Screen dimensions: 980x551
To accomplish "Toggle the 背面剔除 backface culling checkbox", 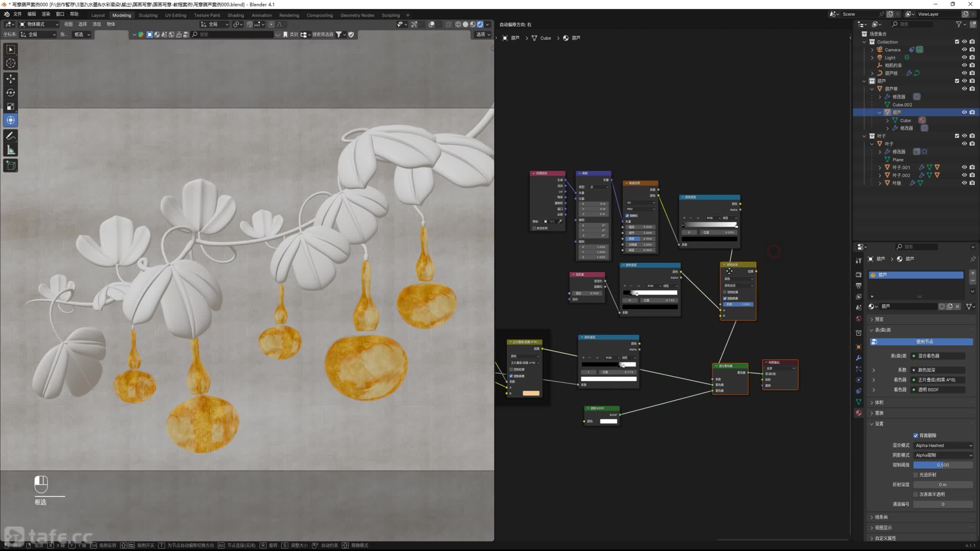I will point(916,435).
